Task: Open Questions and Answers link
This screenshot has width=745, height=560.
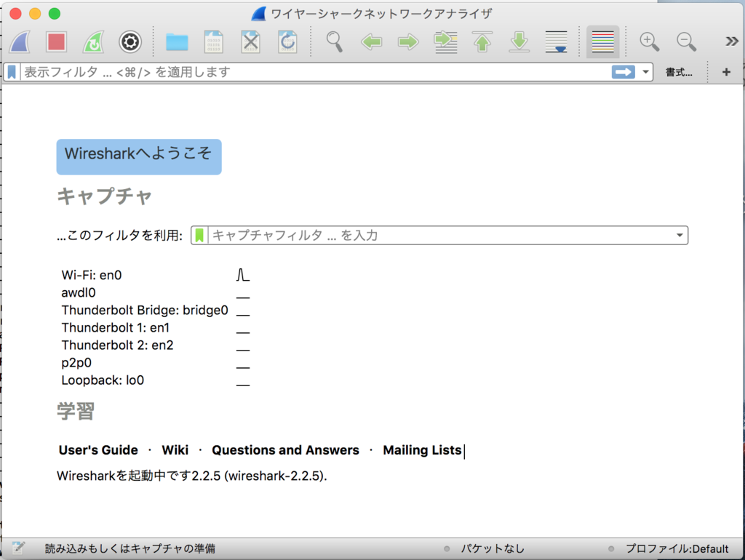Action: 285,449
